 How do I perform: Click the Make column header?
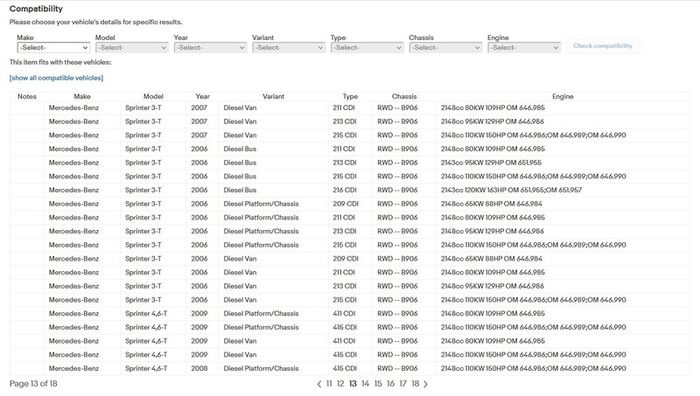pyautogui.click(x=82, y=96)
